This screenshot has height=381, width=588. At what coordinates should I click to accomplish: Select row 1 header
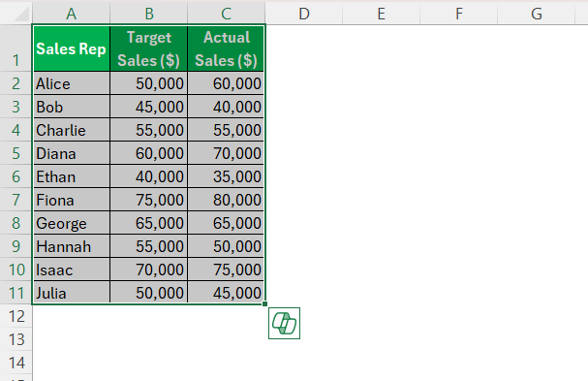(x=15, y=48)
